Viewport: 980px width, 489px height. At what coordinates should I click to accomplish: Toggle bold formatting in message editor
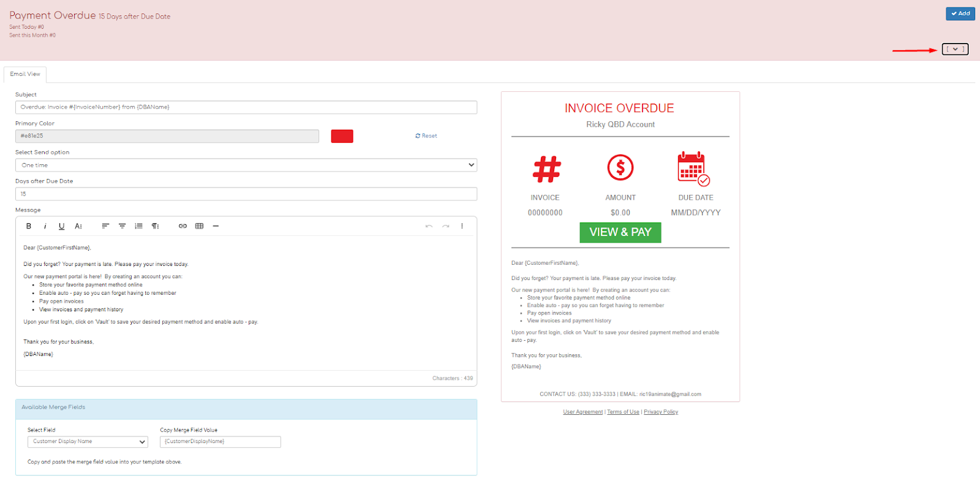(29, 226)
